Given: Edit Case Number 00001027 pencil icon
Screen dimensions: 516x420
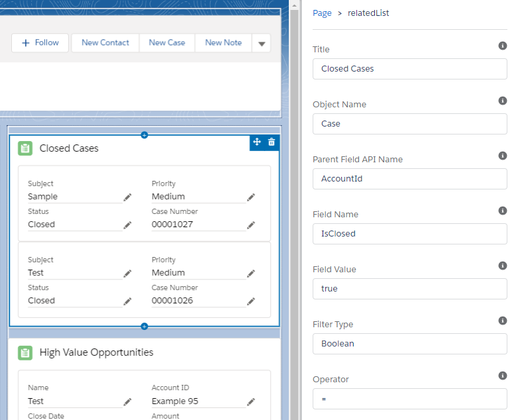Looking at the screenshot, I should coord(251,225).
